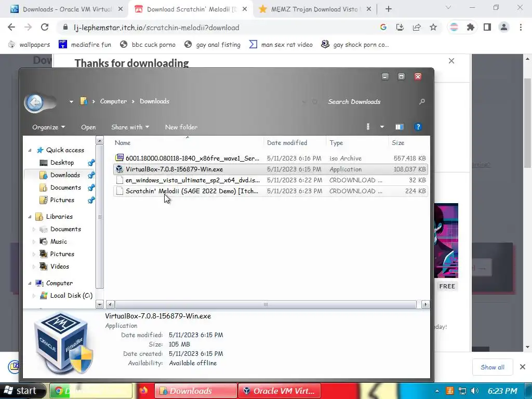
Task: Click the Open toolbar command
Action: tap(88, 127)
